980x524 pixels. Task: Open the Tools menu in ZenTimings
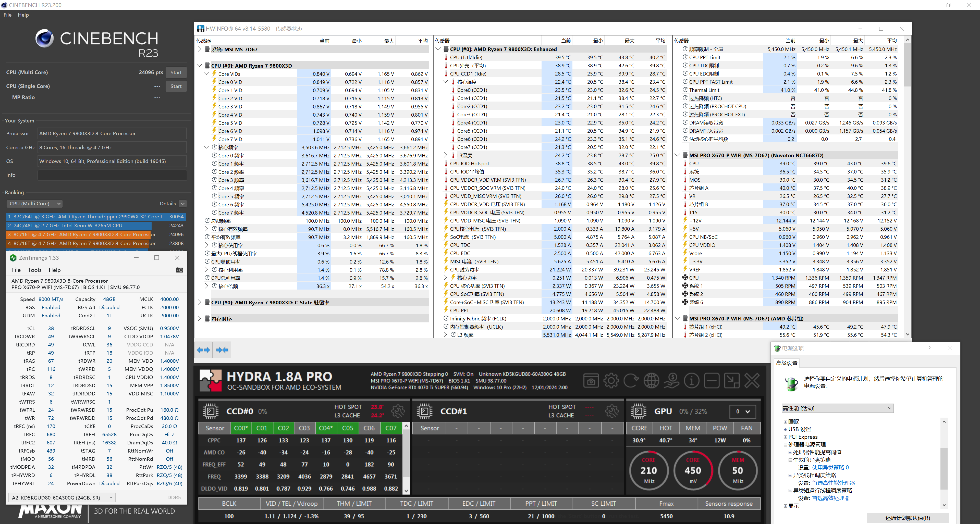coord(35,270)
